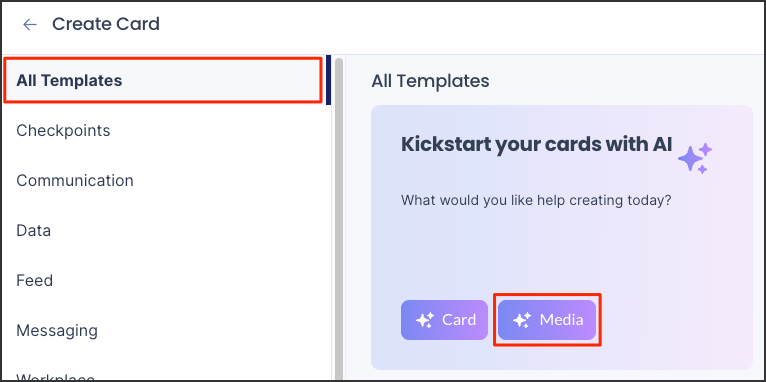This screenshot has width=766, height=382.
Task: Go back using the left arrow icon
Action: pos(30,24)
